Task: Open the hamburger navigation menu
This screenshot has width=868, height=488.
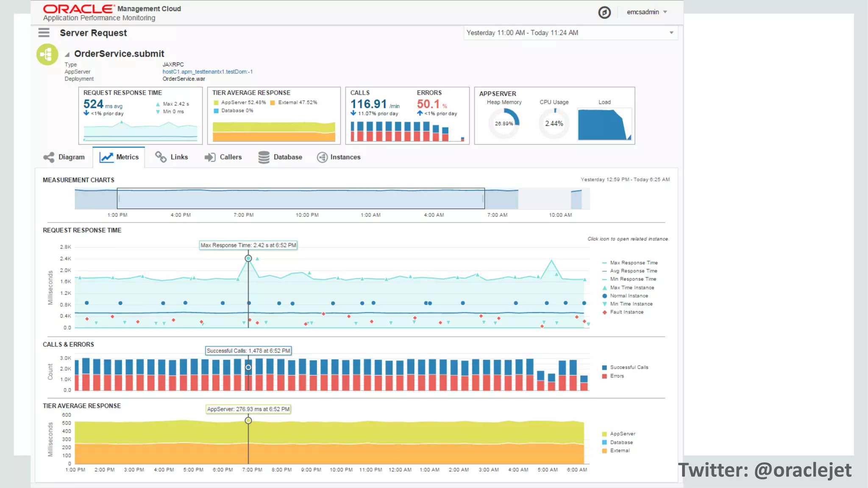Action: (x=44, y=33)
